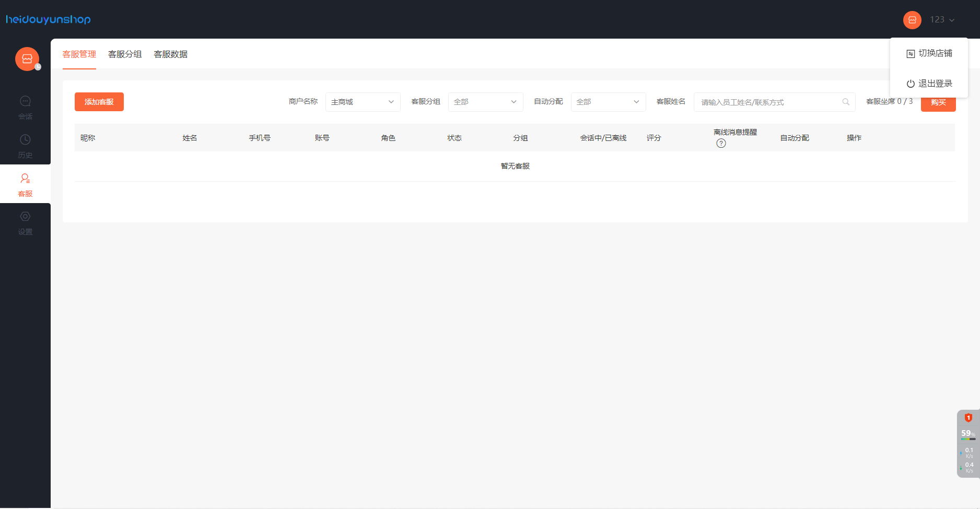Open the 客服分组 全部 dropdown

click(x=486, y=102)
